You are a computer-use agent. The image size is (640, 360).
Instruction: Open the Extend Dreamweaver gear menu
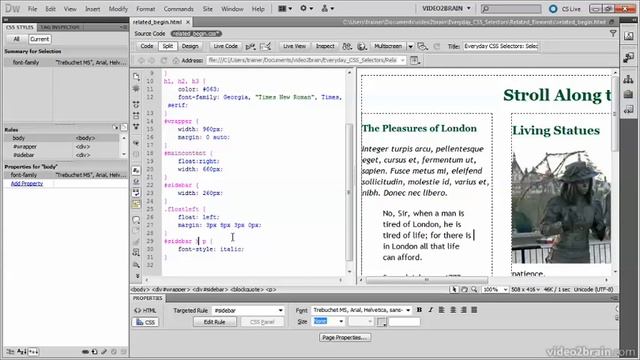click(x=306, y=8)
